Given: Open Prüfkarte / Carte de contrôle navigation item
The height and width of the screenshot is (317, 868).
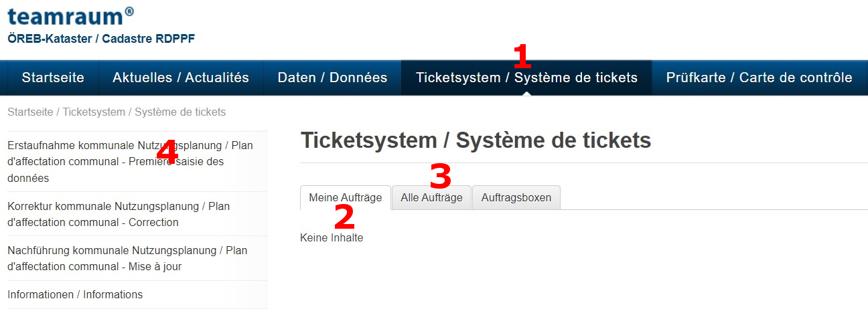Looking at the screenshot, I should pos(759,78).
